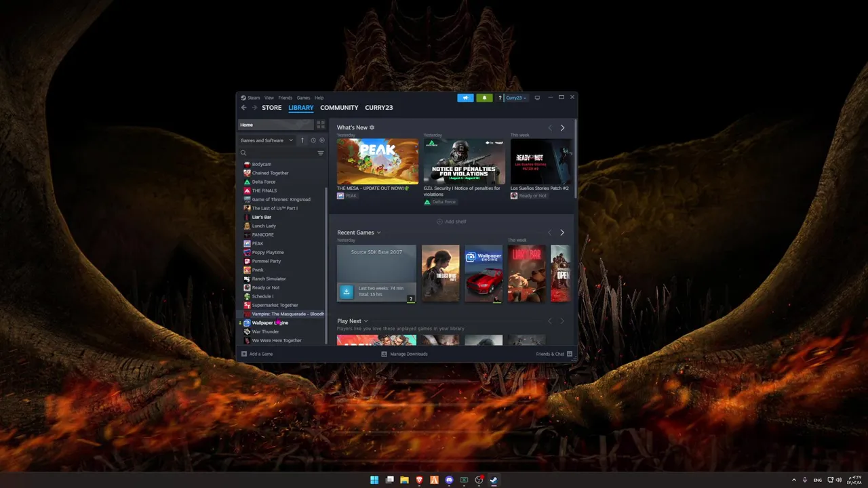This screenshot has width=868, height=488.
Task: Switch to Big Picture mode monitor icon
Action: click(537, 98)
